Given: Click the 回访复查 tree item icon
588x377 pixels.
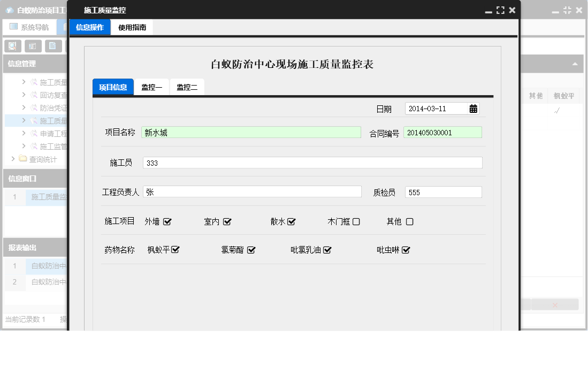Looking at the screenshot, I should tap(34, 95).
